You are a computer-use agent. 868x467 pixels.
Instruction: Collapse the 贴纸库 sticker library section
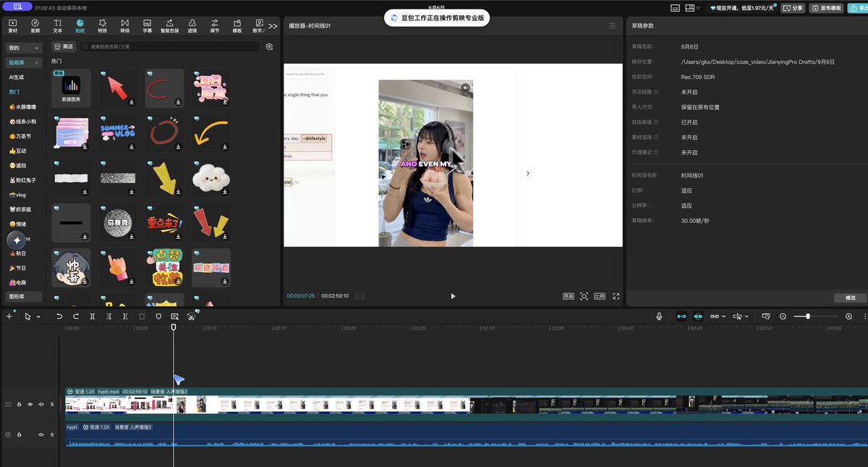[23, 62]
